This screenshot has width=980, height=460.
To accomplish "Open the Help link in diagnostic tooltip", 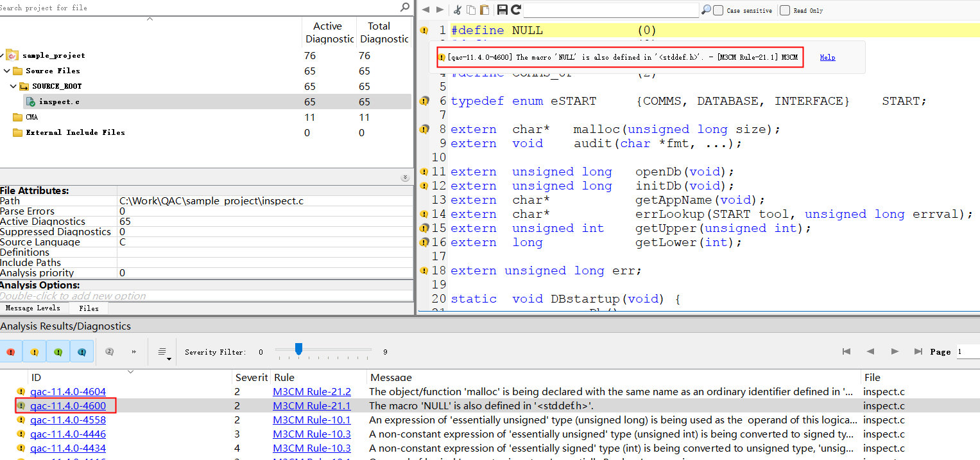I will pyautogui.click(x=827, y=57).
